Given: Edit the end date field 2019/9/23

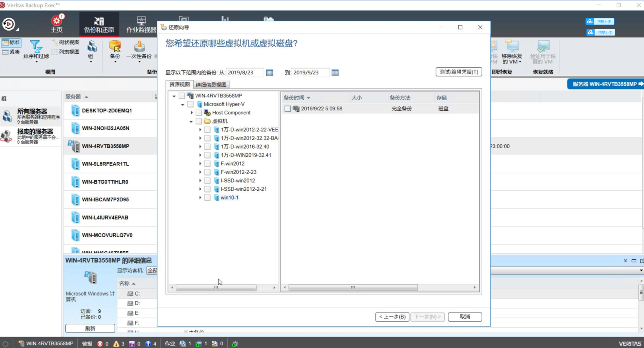Looking at the screenshot, I should [x=310, y=73].
